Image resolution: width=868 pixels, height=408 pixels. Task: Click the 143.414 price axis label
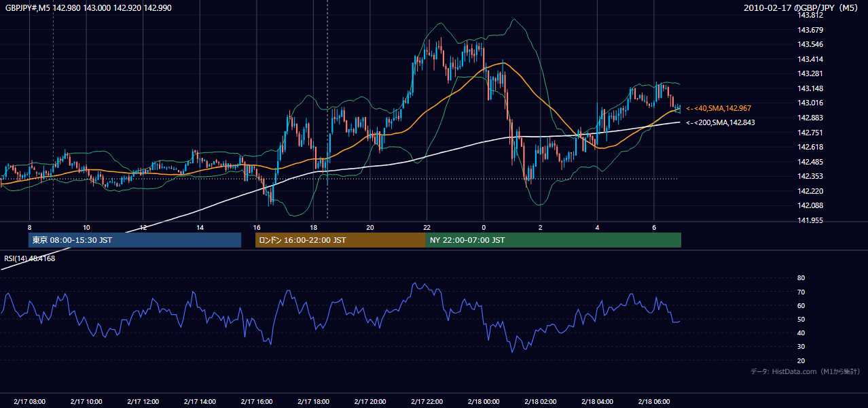[810, 59]
